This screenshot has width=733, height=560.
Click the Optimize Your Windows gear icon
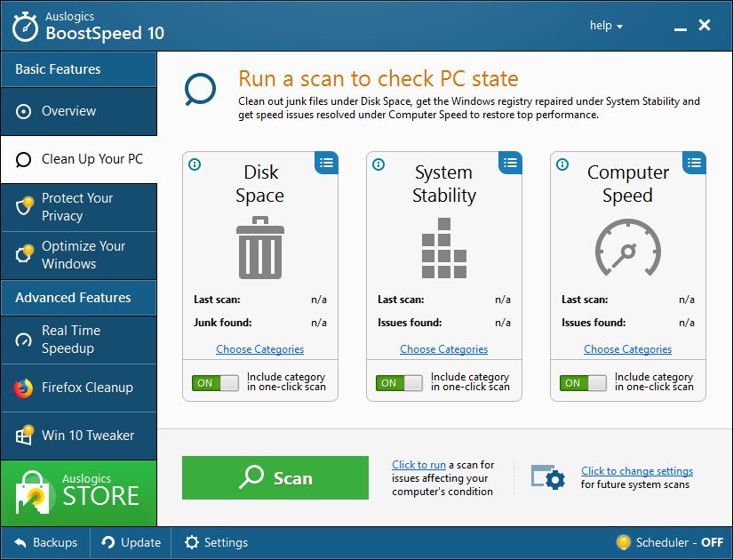point(24,253)
